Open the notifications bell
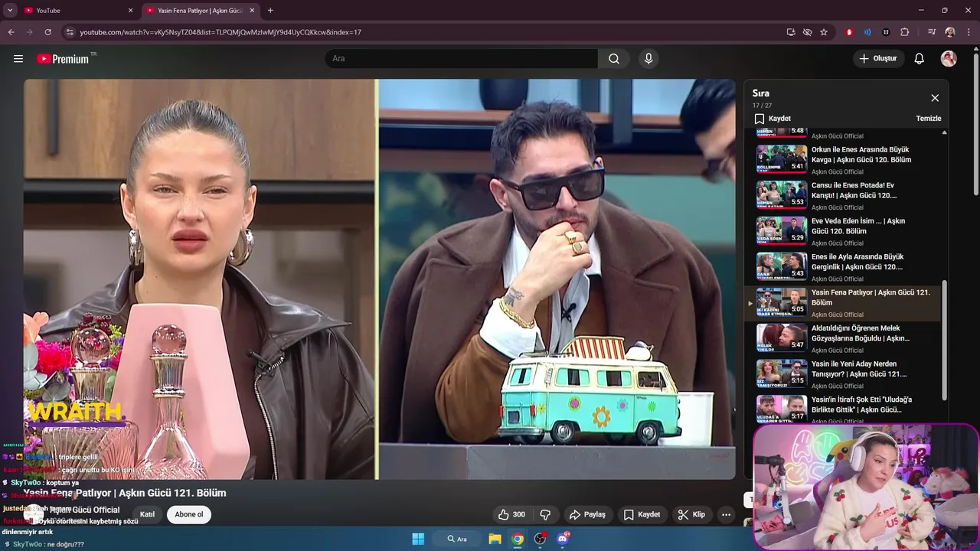Image resolution: width=980 pixels, height=551 pixels. coord(920,59)
